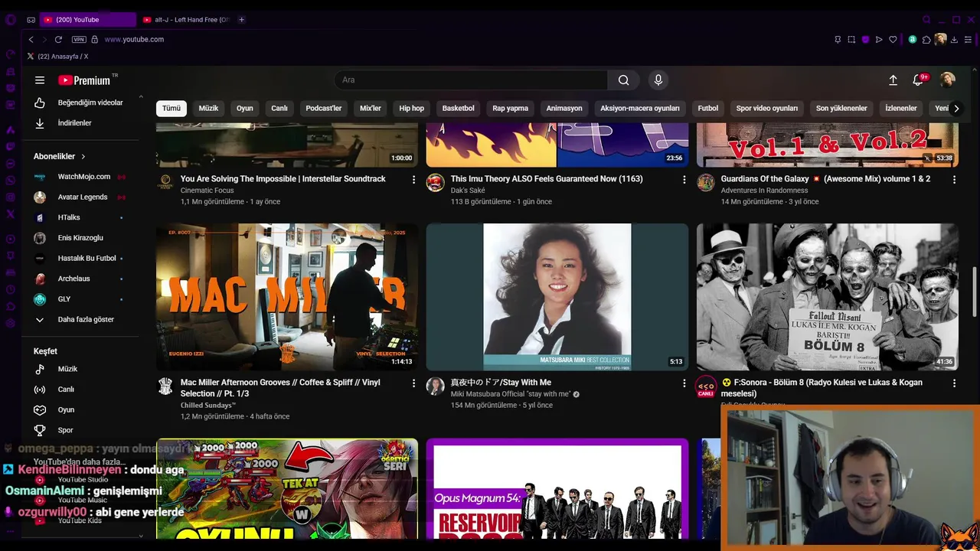Viewport: 980px width, 551px height.
Task: Open the YouTube hamburger guide menu
Action: 40,80
